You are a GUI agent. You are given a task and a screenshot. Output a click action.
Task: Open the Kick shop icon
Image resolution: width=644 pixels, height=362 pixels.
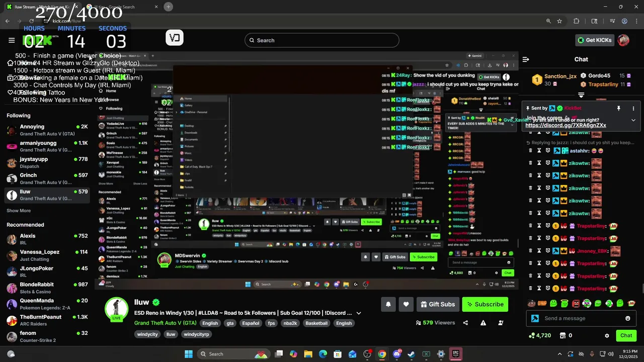(563, 335)
